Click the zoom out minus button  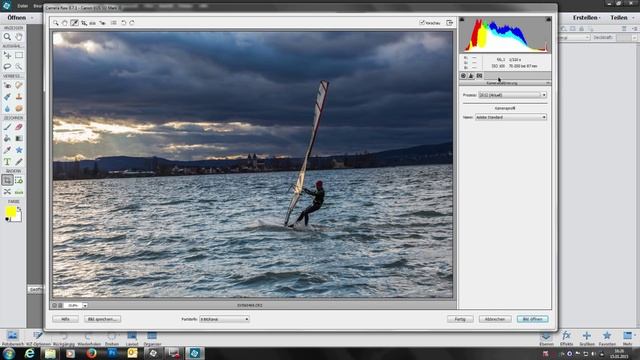tap(54, 305)
